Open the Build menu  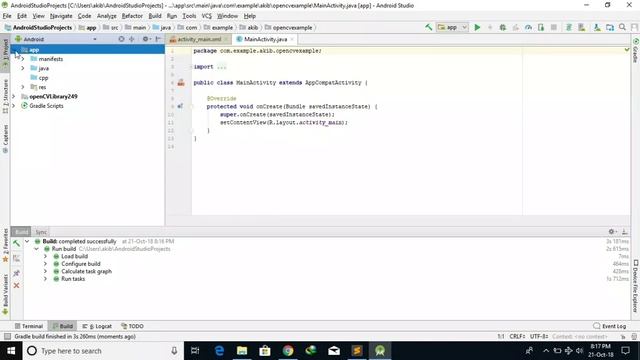(x=155, y=16)
